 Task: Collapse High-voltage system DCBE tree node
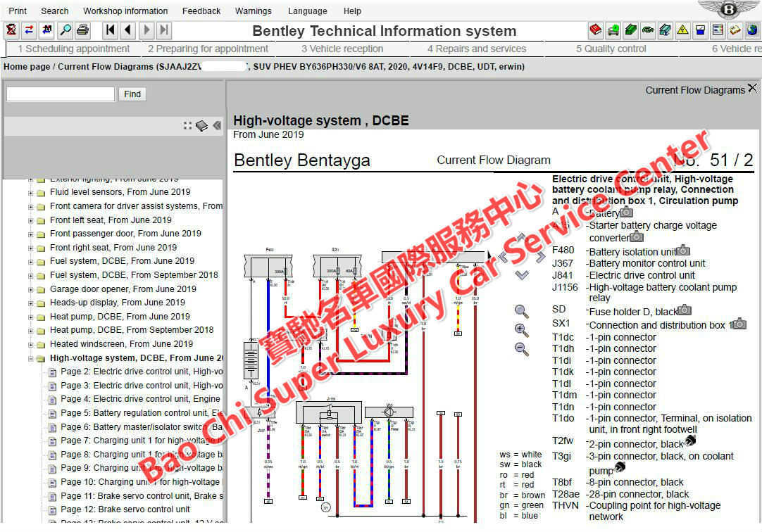click(x=30, y=359)
